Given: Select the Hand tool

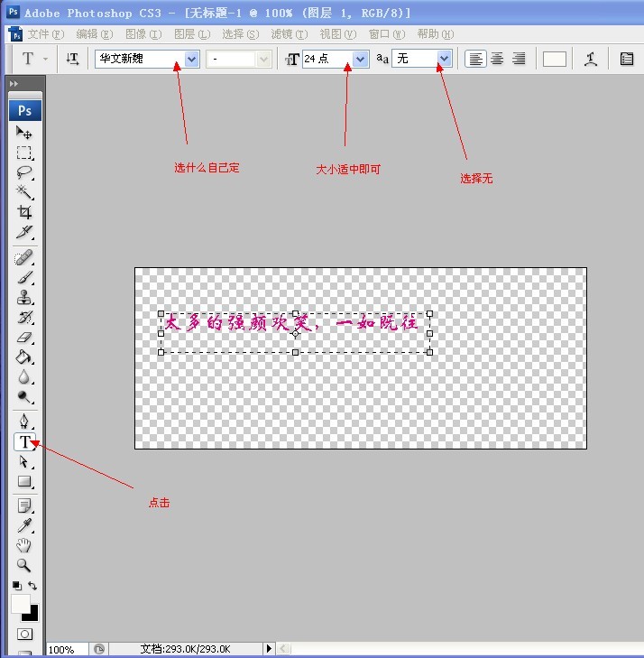Looking at the screenshot, I should click(23, 545).
